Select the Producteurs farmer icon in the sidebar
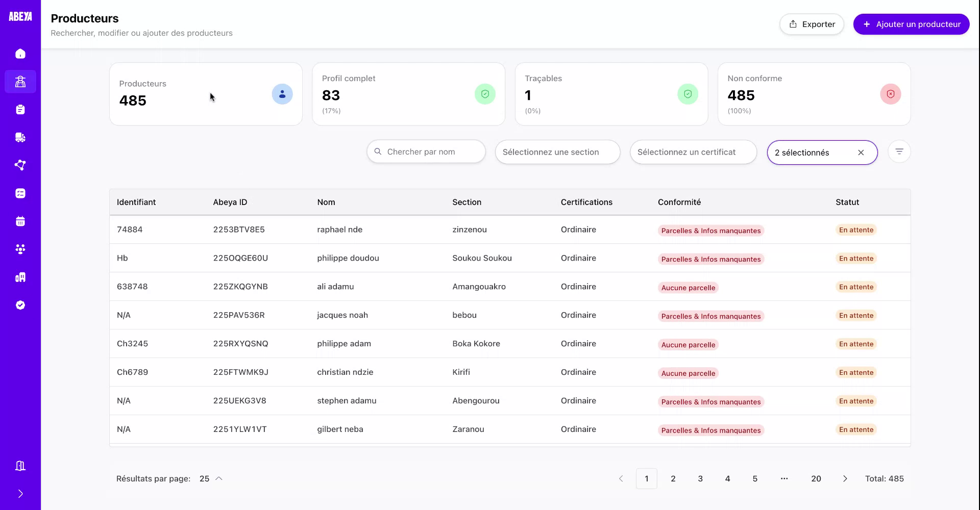This screenshot has height=510, width=980. point(20,82)
